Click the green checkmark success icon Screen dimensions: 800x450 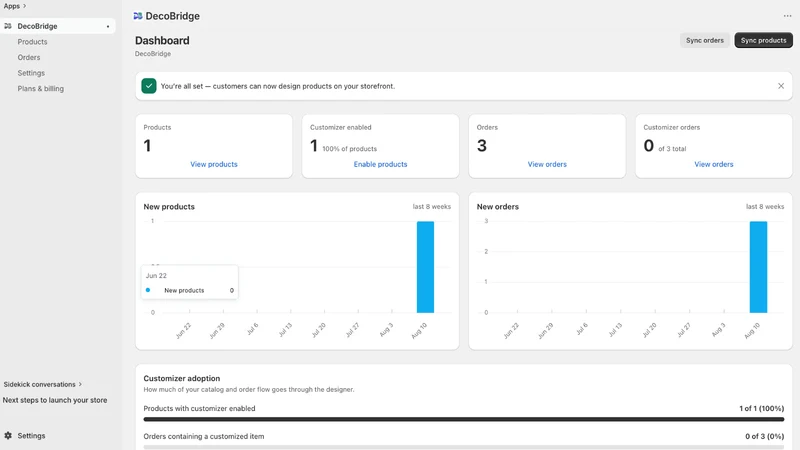pos(149,86)
